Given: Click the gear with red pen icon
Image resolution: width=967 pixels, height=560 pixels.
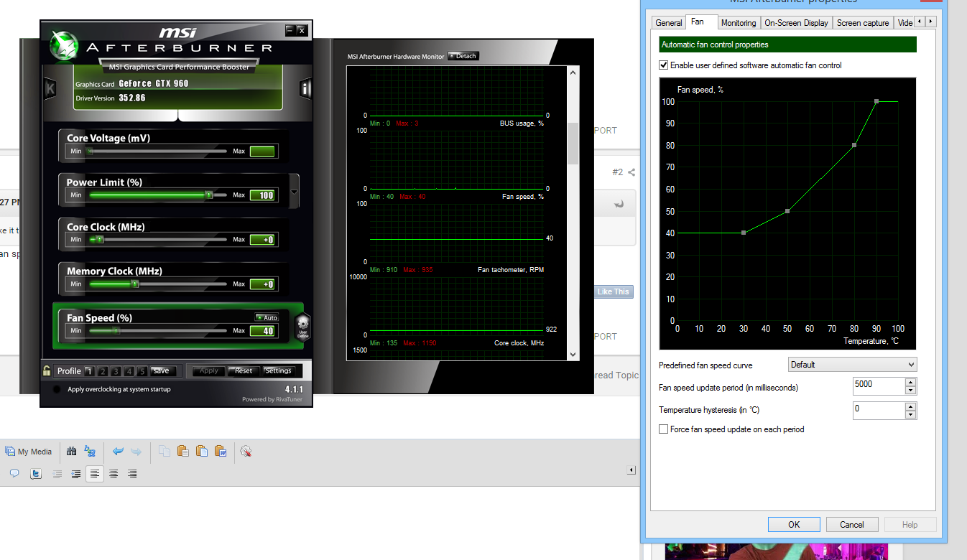Looking at the screenshot, I should (x=246, y=452).
